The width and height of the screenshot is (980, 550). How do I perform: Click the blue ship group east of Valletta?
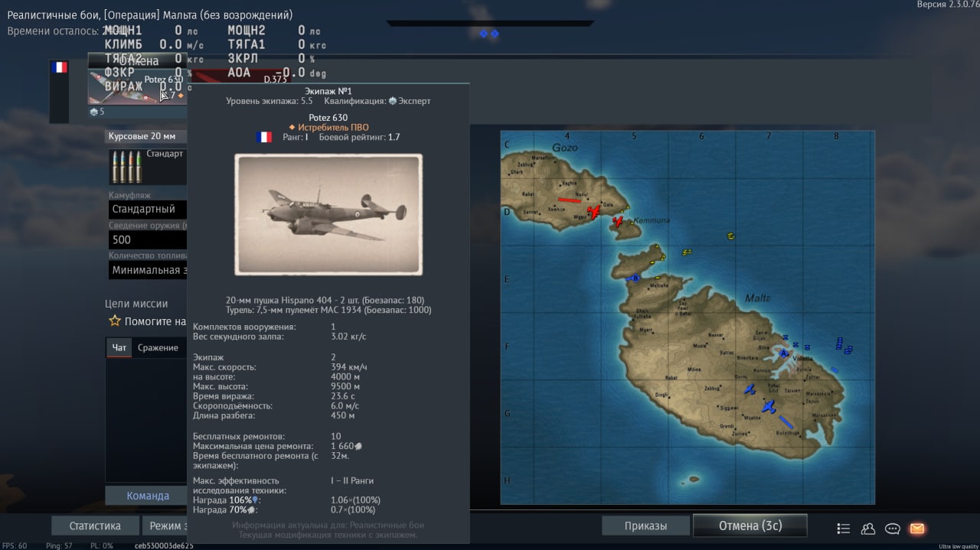(x=842, y=345)
